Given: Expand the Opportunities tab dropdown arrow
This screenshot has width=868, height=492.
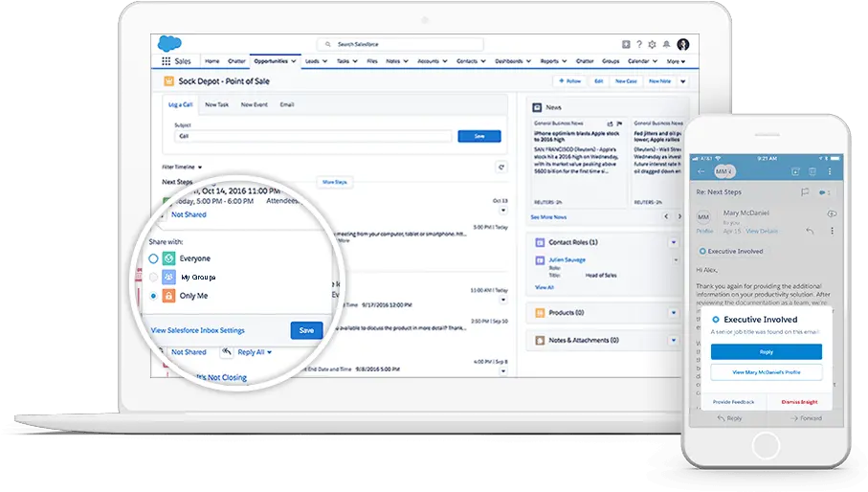Looking at the screenshot, I should click(294, 61).
